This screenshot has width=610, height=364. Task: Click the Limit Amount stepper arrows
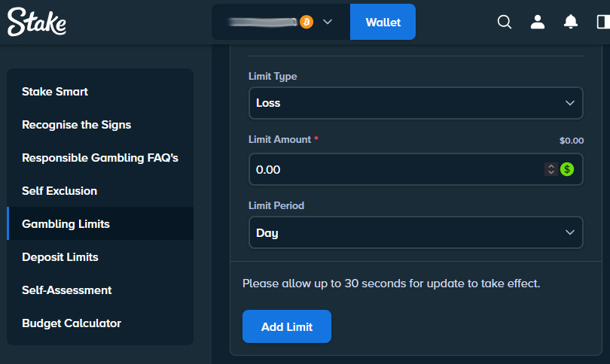pyautogui.click(x=551, y=170)
